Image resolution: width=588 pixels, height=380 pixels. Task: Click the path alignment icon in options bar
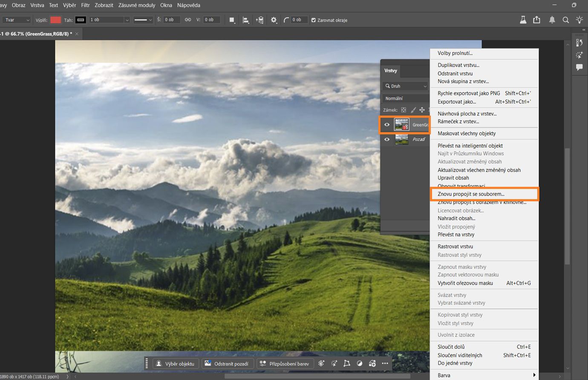[x=246, y=20]
